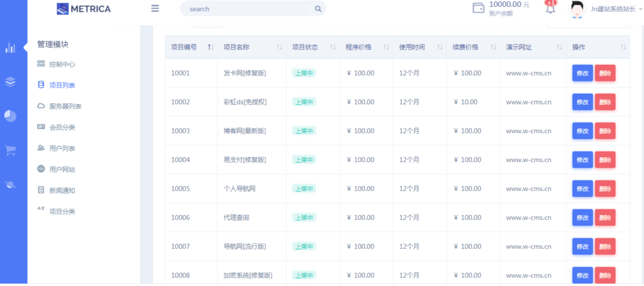Image resolution: width=644 pixels, height=286 pixels.
Task: Go to 服务器列表 in sidebar
Action: click(x=65, y=106)
